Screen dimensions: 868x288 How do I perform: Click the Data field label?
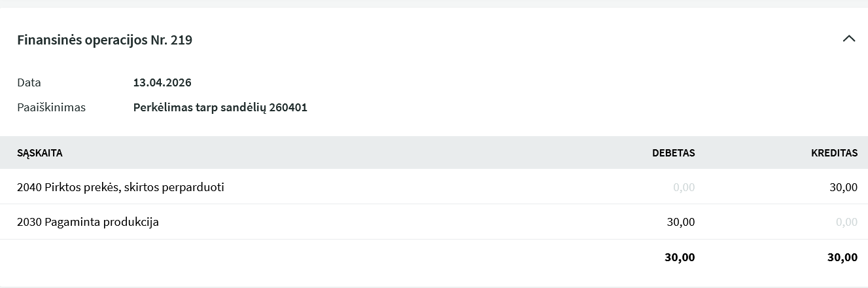[29, 82]
